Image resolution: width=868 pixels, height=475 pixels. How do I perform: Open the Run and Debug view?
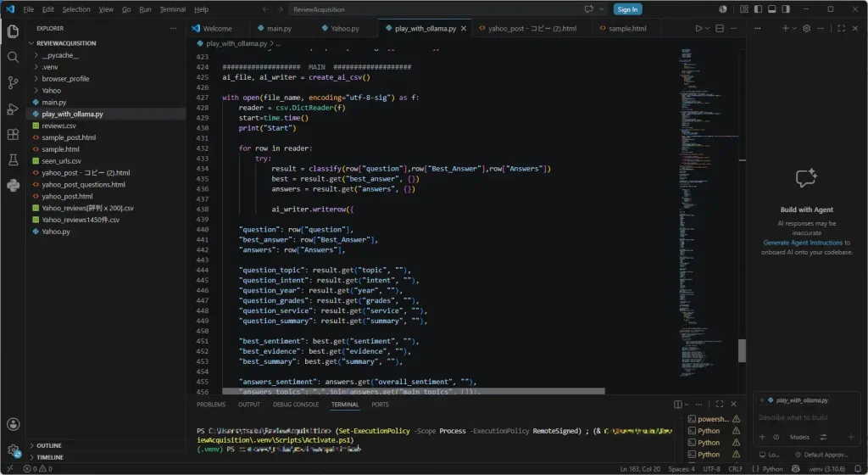(x=13, y=109)
